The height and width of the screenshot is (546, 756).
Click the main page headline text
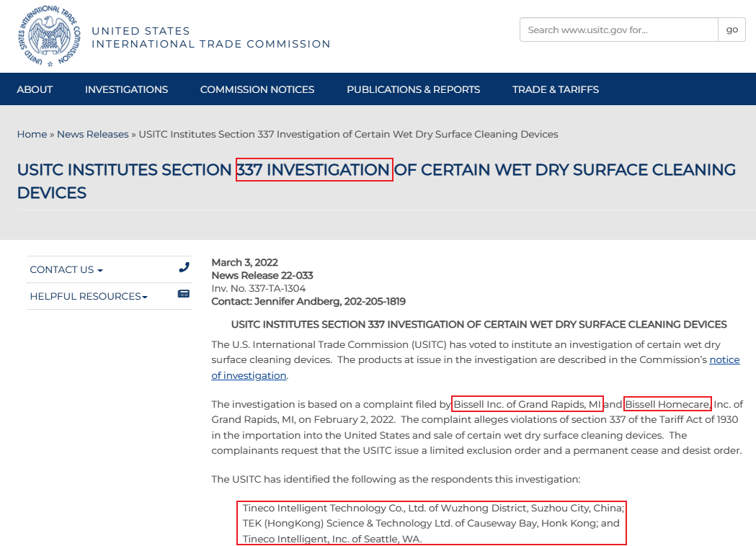376,182
